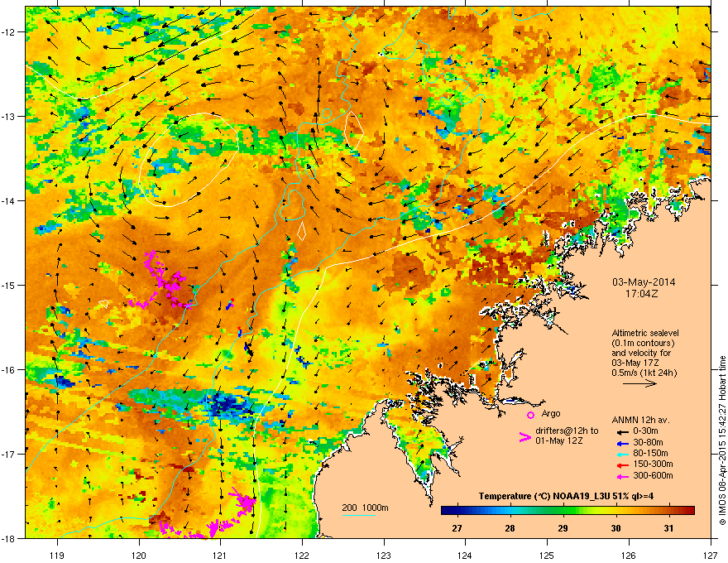Viewport: 728px width, 563px height.
Task: Click the temperature colorbar at 31 degrees
Action: coord(668,511)
